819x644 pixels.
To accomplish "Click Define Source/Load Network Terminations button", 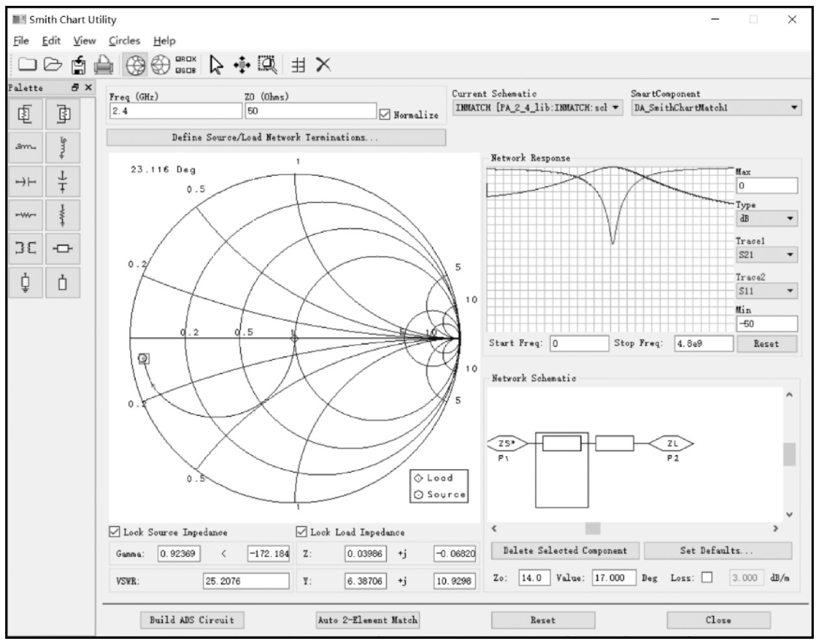I will 276,138.
